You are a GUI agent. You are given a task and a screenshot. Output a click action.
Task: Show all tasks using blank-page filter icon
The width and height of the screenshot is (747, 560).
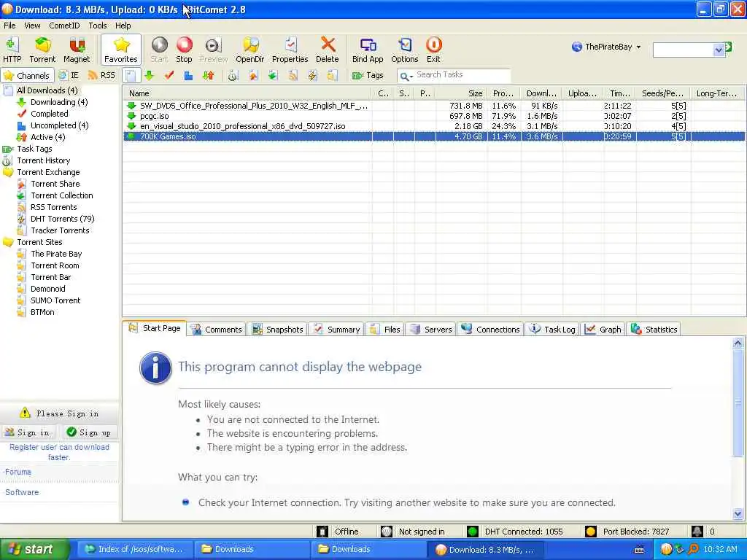tap(131, 75)
